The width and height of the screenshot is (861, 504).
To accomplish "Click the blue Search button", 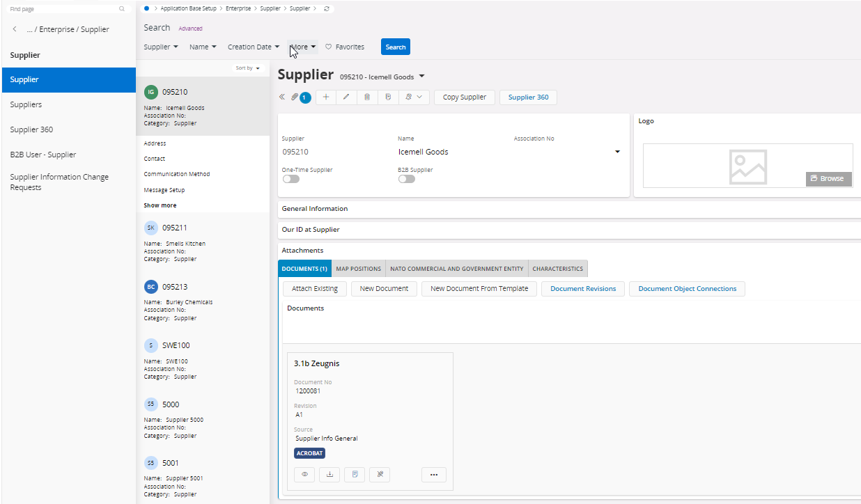I will coord(395,47).
